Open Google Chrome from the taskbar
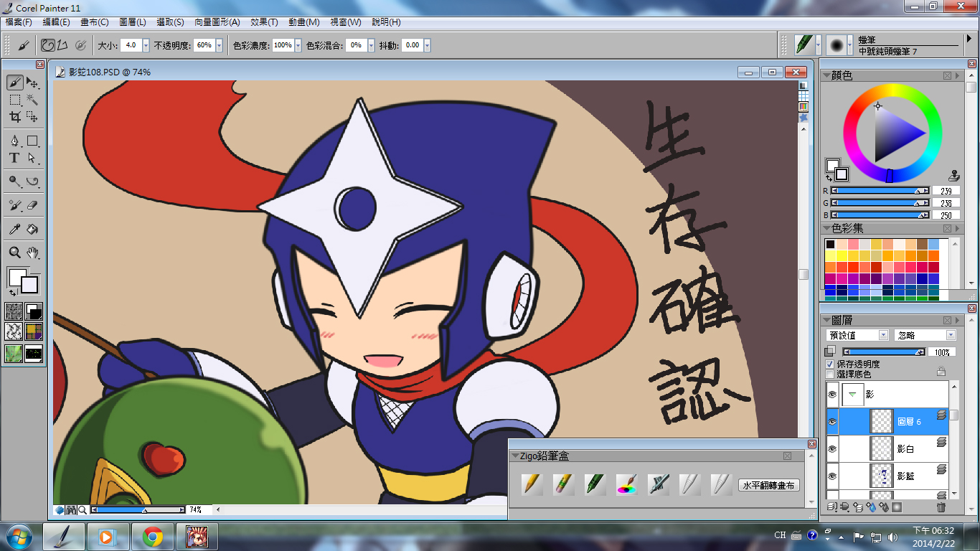980x551 pixels. point(152,536)
